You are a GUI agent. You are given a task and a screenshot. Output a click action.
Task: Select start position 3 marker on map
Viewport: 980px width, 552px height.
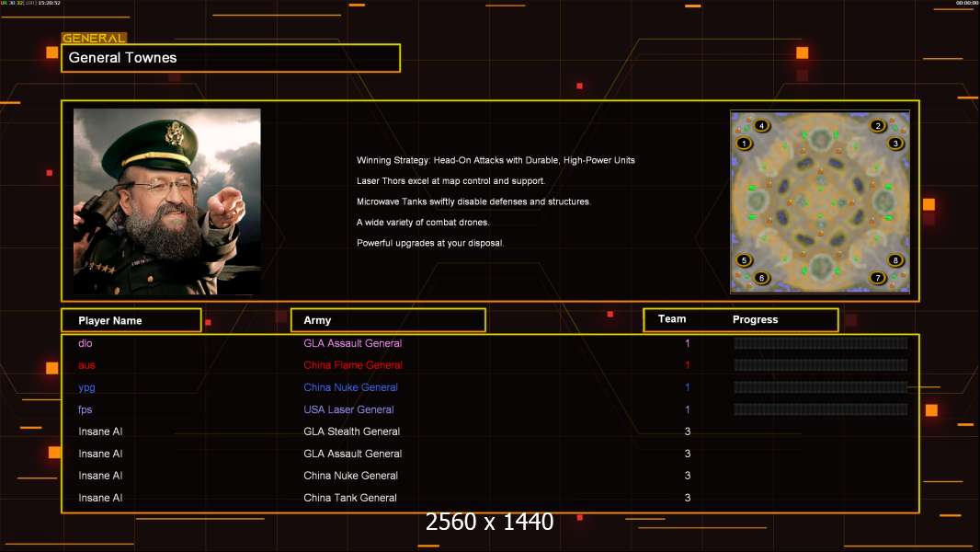(x=895, y=144)
